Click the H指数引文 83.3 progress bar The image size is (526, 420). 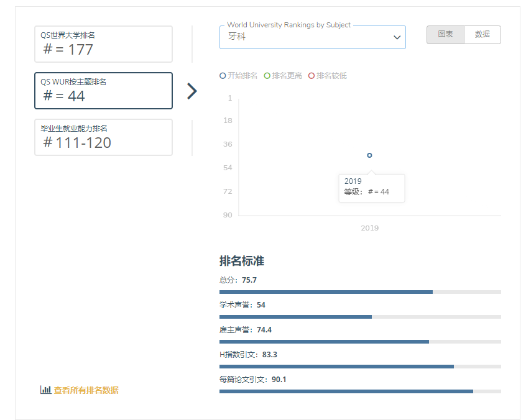click(360, 366)
